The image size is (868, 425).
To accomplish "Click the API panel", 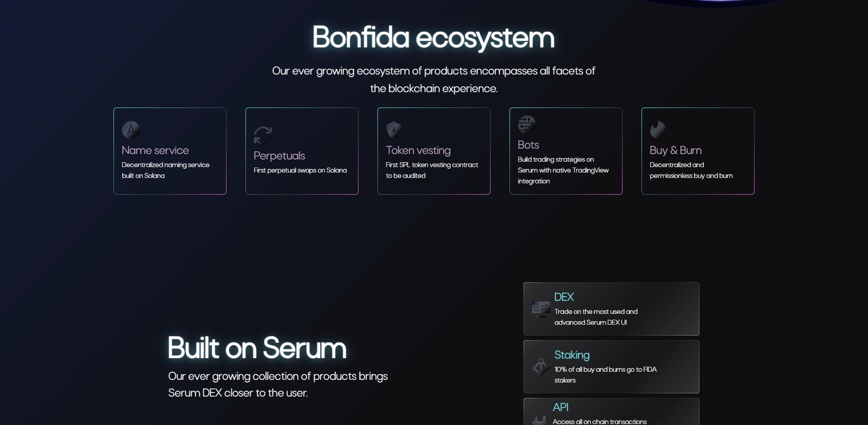I will tap(611, 412).
